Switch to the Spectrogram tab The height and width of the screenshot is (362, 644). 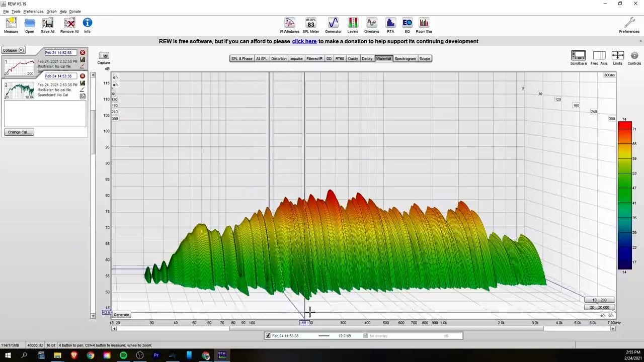tap(405, 59)
